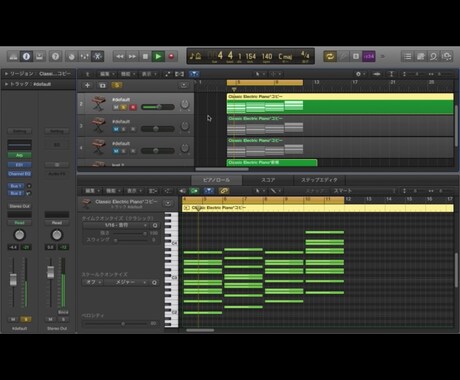Toggle the Tuner icon beside the Cycle button
The width and height of the screenshot is (460, 380).
343,56
